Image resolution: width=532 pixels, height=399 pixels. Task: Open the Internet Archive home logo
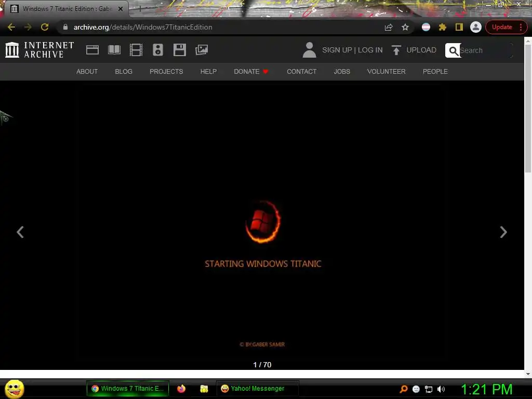pyautogui.click(x=39, y=50)
